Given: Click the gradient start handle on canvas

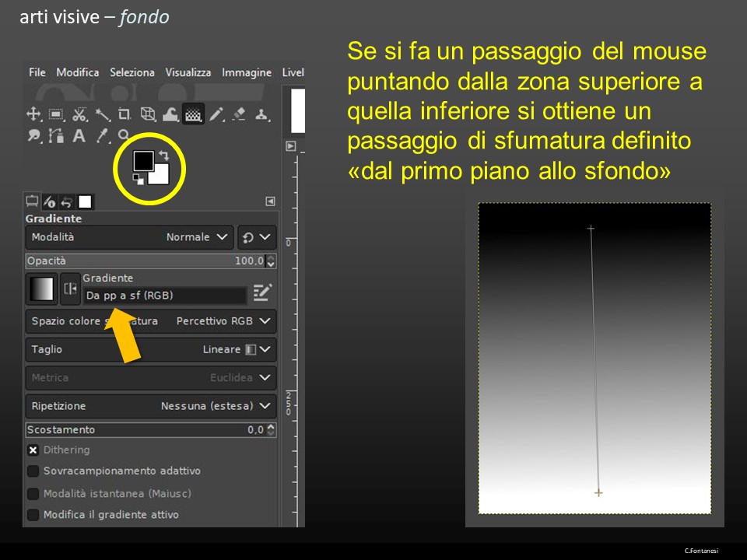Looking at the screenshot, I should (x=591, y=229).
